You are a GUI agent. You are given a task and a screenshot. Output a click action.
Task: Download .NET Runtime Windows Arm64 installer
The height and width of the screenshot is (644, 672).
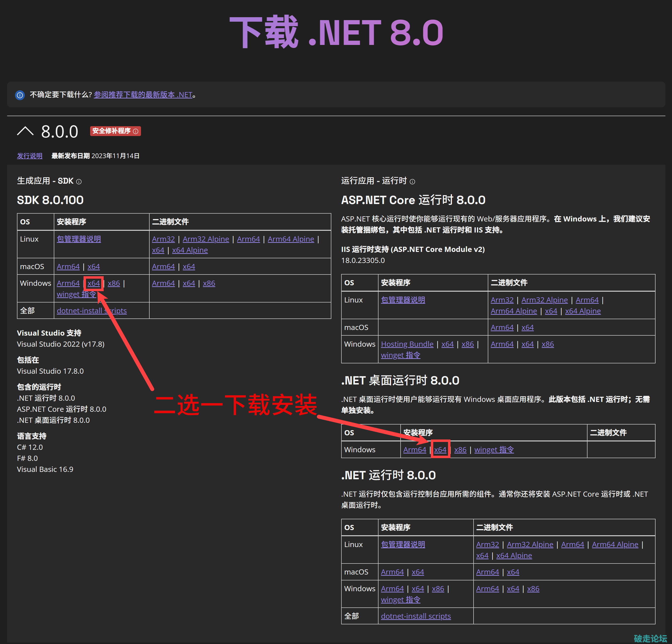[392, 589]
